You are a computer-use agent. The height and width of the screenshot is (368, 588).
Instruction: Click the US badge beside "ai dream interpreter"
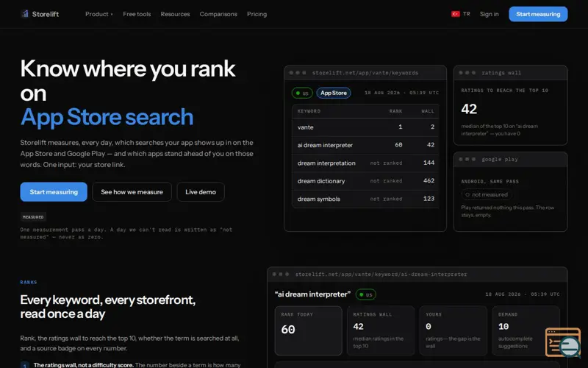(x=365, y=294)
